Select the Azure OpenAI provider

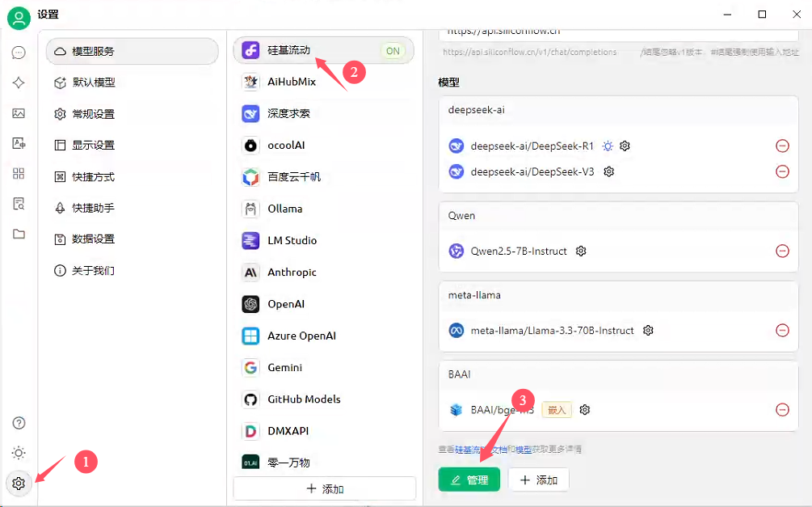tap(324, 336)
